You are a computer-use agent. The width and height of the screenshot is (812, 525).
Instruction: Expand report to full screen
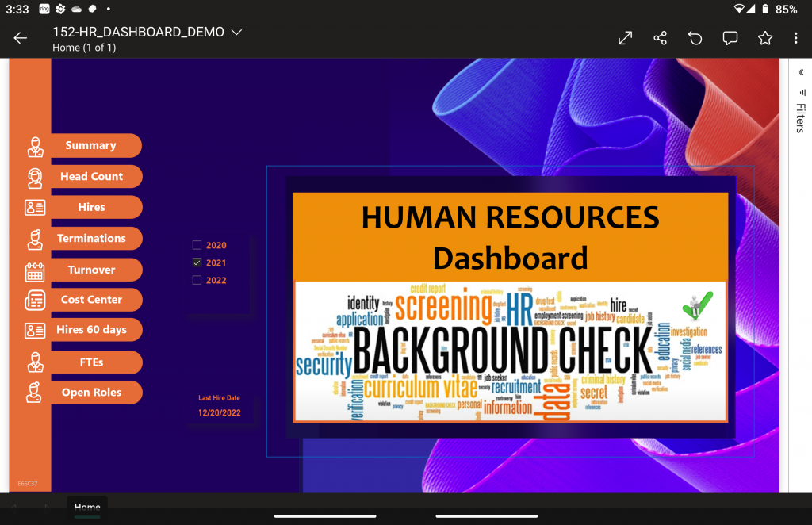625,38
